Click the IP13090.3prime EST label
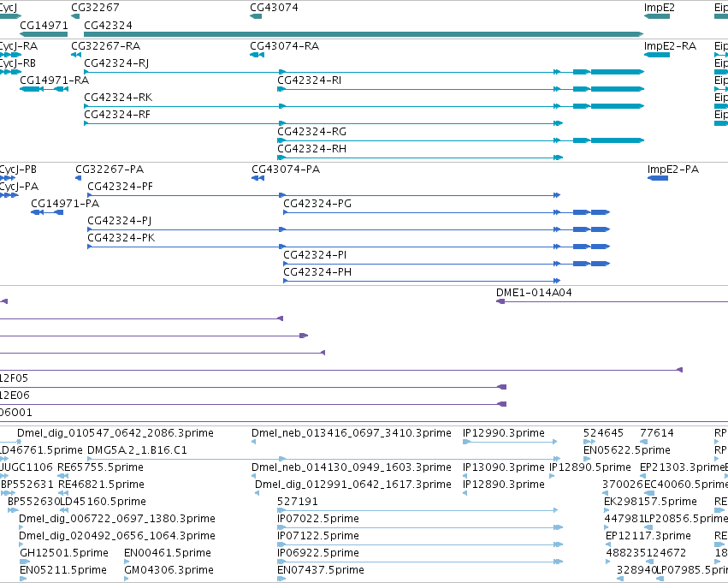 click(504, 467)
